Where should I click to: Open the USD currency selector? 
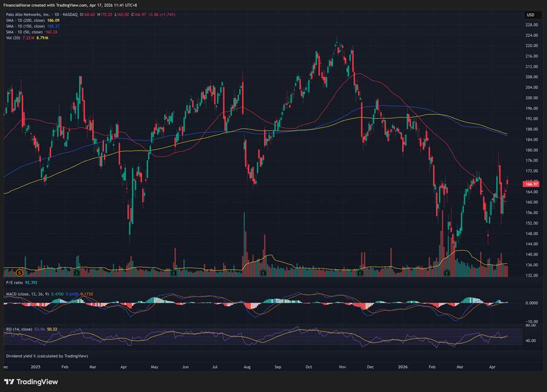coord(531,15)
